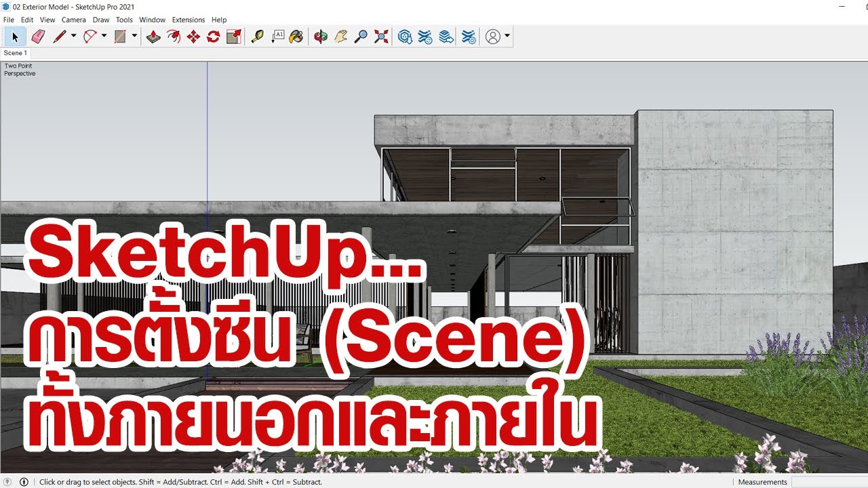Open the File menu

point(9,20)
